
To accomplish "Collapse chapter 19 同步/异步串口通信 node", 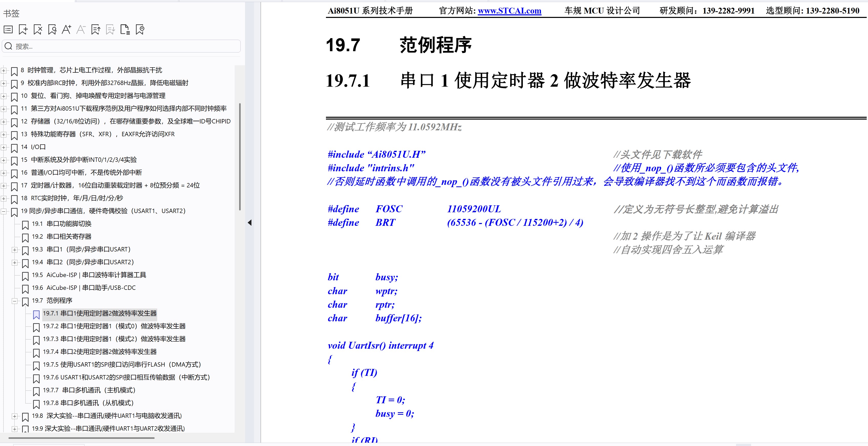I will tap(3, 211).
